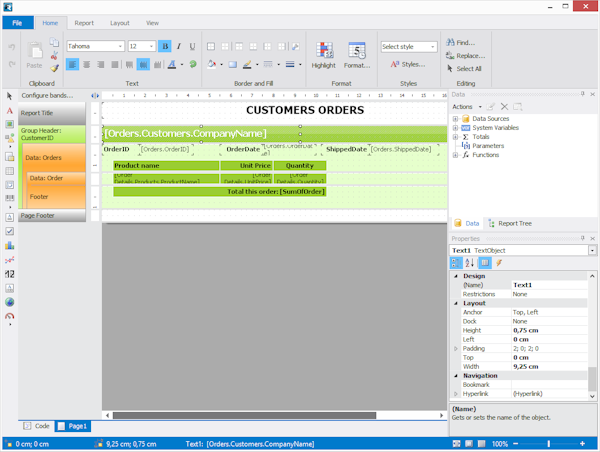The image size is (600, 452).
Task: Switch to the Code tab
Action: 37,426
